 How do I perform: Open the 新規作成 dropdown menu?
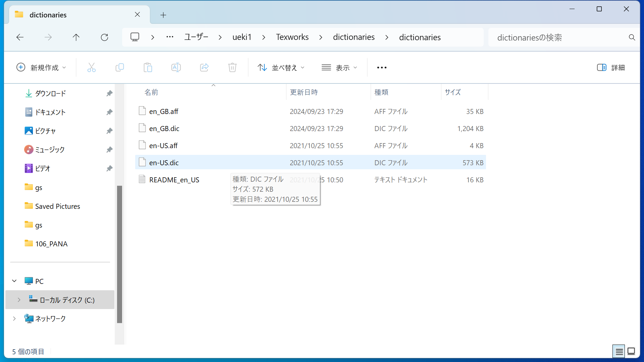click(41, 67)
